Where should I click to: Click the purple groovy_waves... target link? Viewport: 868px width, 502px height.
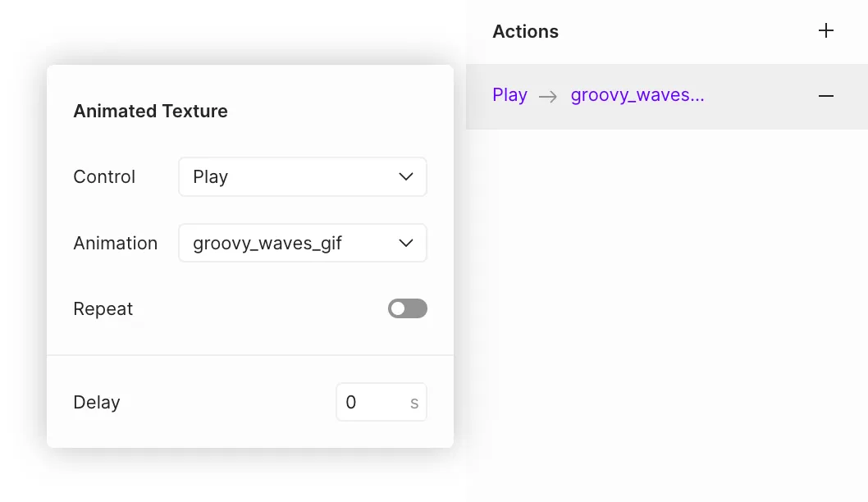pos(637,95)
